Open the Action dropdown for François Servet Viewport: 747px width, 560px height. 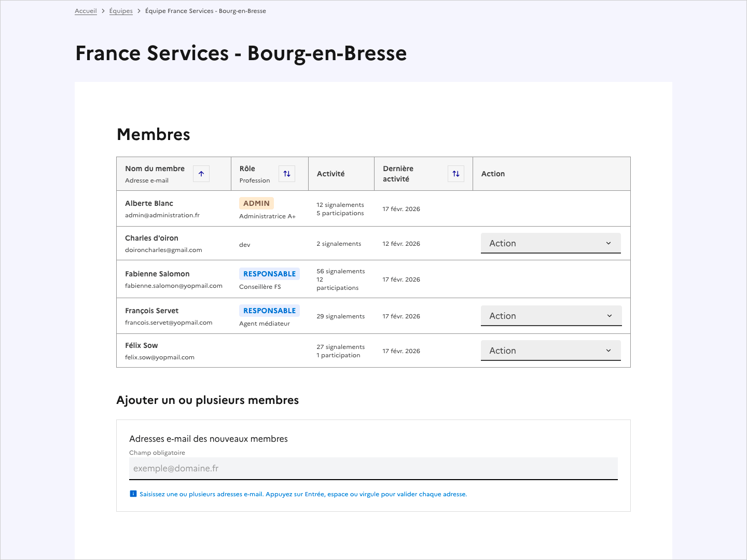(550, 315)
